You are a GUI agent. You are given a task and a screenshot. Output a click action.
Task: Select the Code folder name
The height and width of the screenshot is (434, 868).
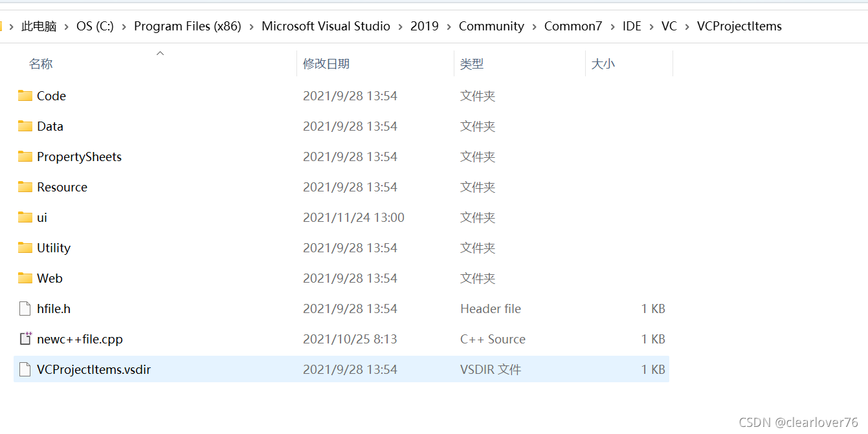51,96
